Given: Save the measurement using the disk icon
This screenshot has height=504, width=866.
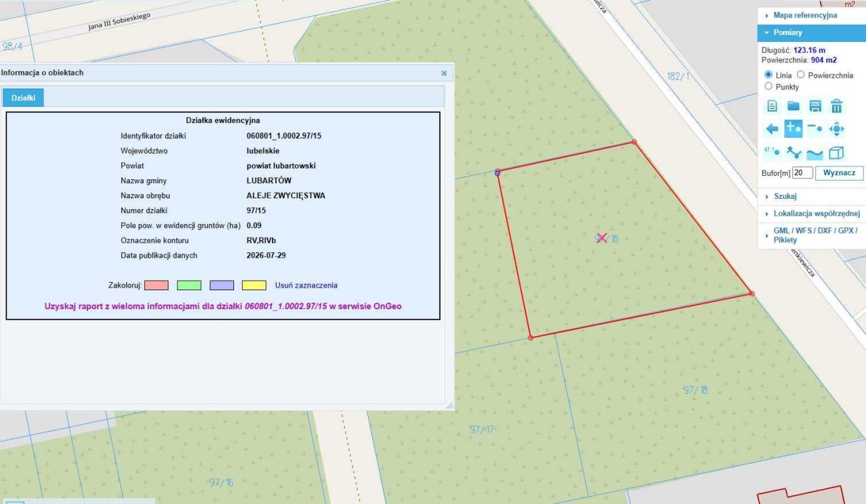Looking at the screenshot, I should (x=815, y=106).
